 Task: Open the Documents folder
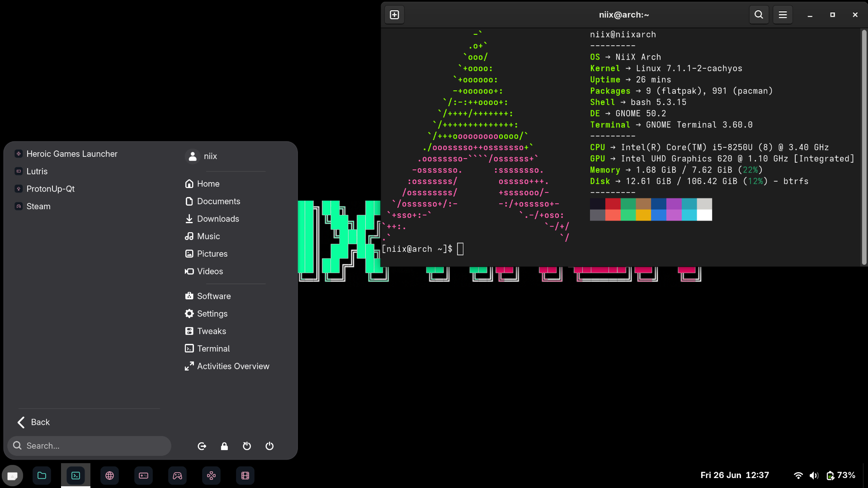(x=212, y=202)
